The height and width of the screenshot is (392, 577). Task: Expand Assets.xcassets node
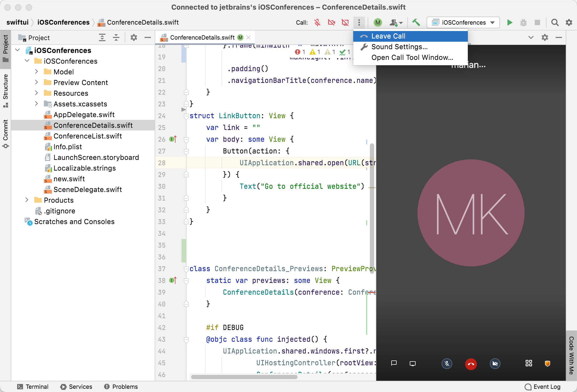37,104
